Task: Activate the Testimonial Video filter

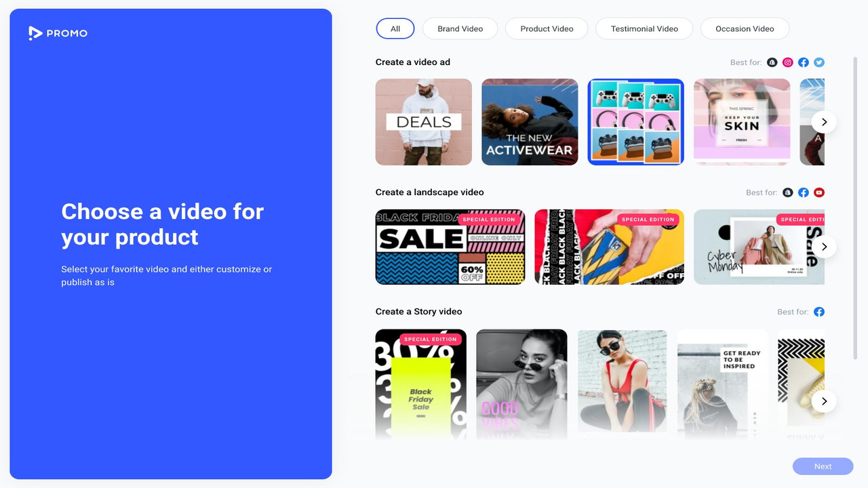Action: tap(644, 28)
